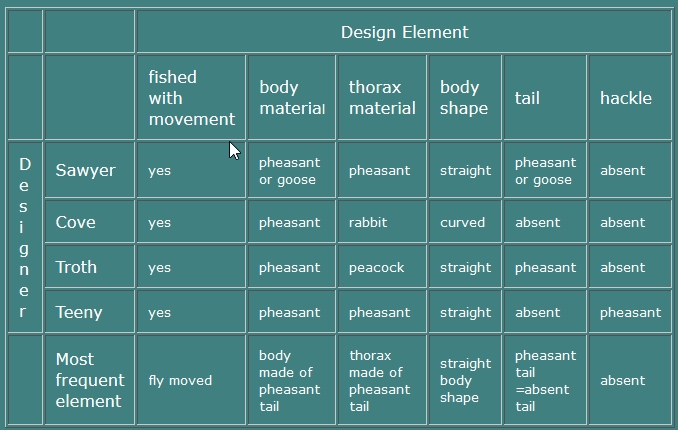This screenshot has height=430, width=678.
Task: Click Teeny's "pheasant" hackle cell
Action: tap(630, 312)
